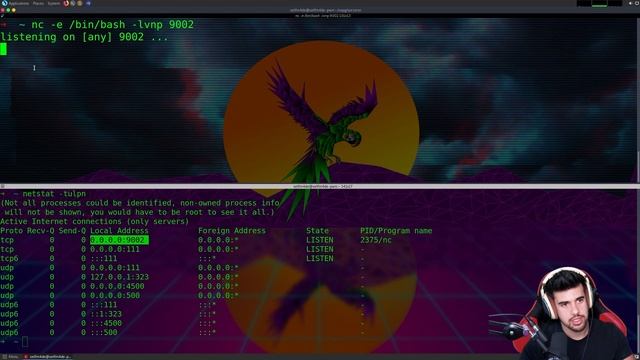This screenshot has width=640, height=360.
Task: Click the '127.0.0.1:323' local address
Action: coord(119,277)
